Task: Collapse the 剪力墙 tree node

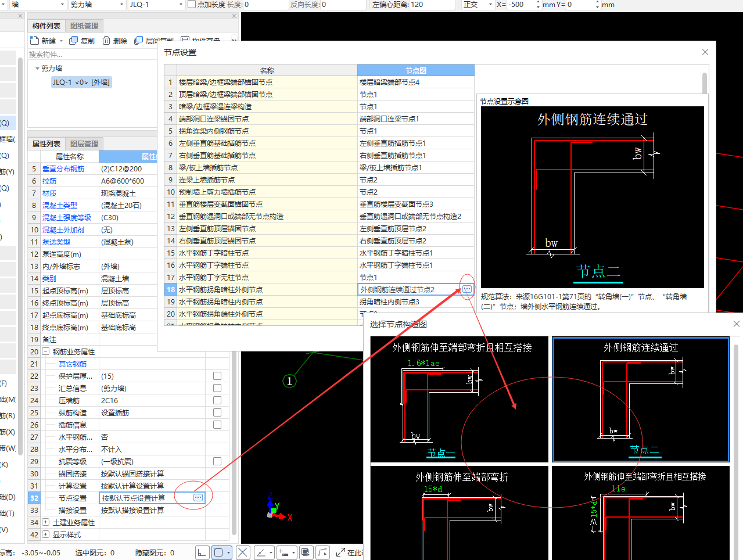Action: (38, 69)
